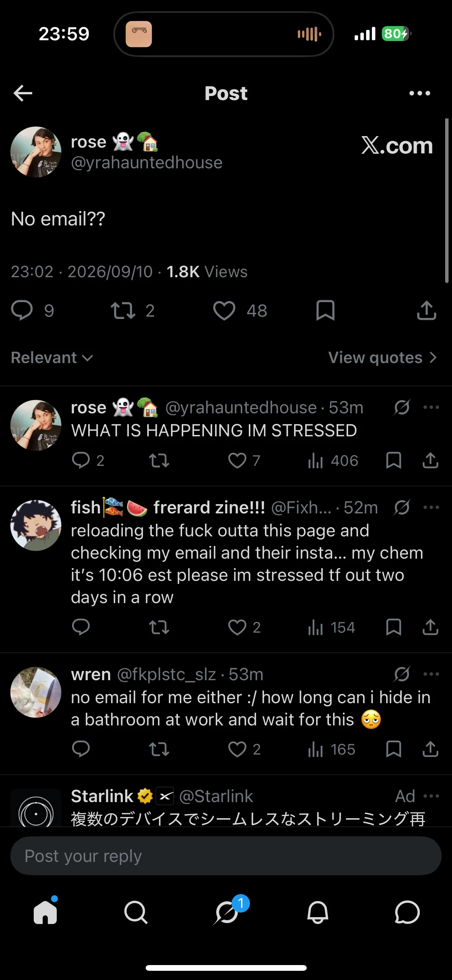Bookmark the main "No email??" post
The height and width of the screenshot is (980, 452).
[325, 311]
